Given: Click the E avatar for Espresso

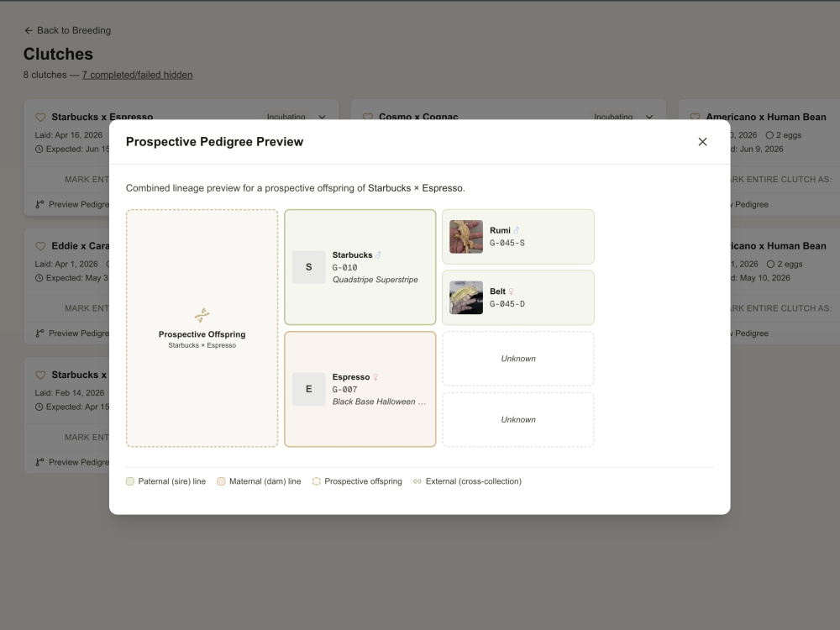Looking at the screenshot, I should pos(308,389).
